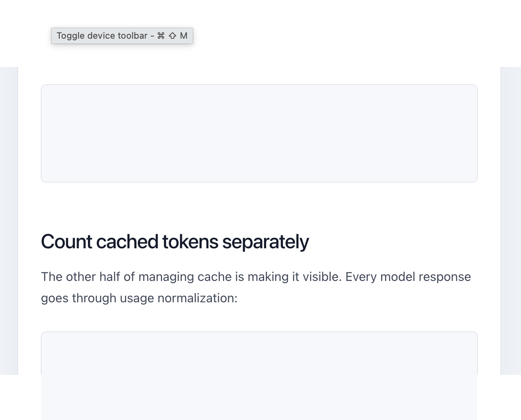Click the word "cached" in the heading

tap(127, 242)
